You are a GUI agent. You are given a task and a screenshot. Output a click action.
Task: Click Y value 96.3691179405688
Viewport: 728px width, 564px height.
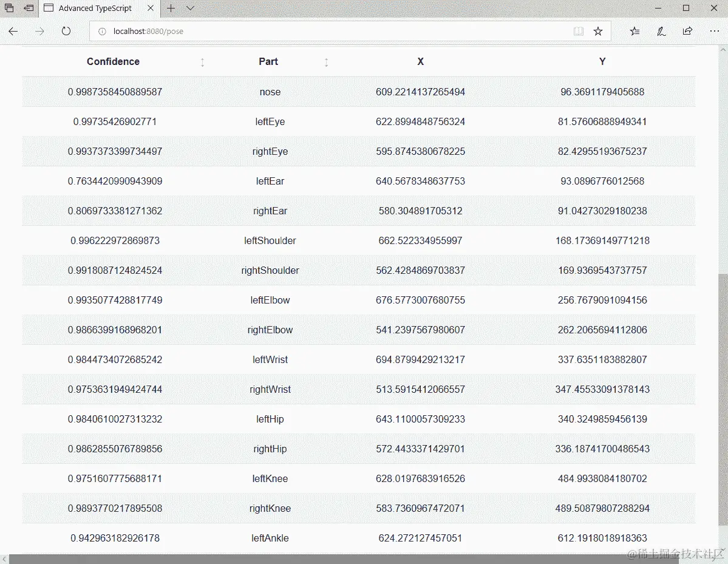[602, 92]
